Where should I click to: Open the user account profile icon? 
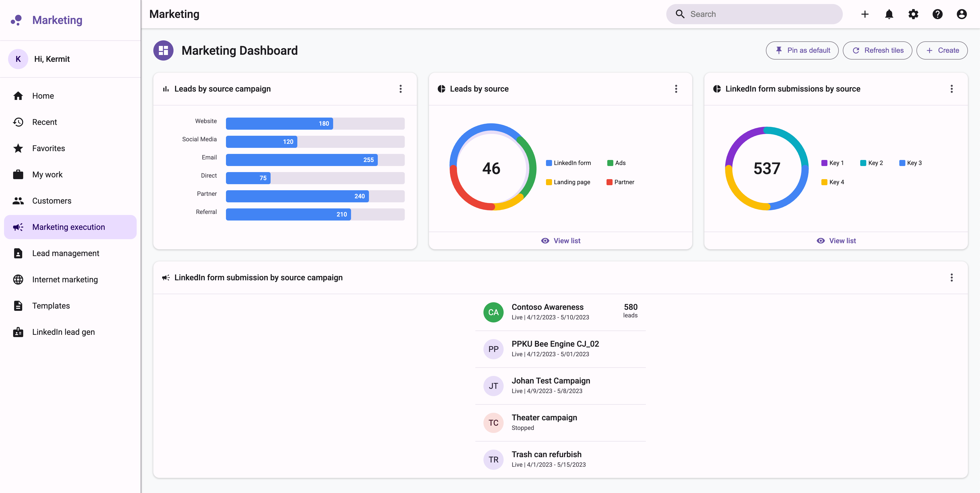point(961,14)
